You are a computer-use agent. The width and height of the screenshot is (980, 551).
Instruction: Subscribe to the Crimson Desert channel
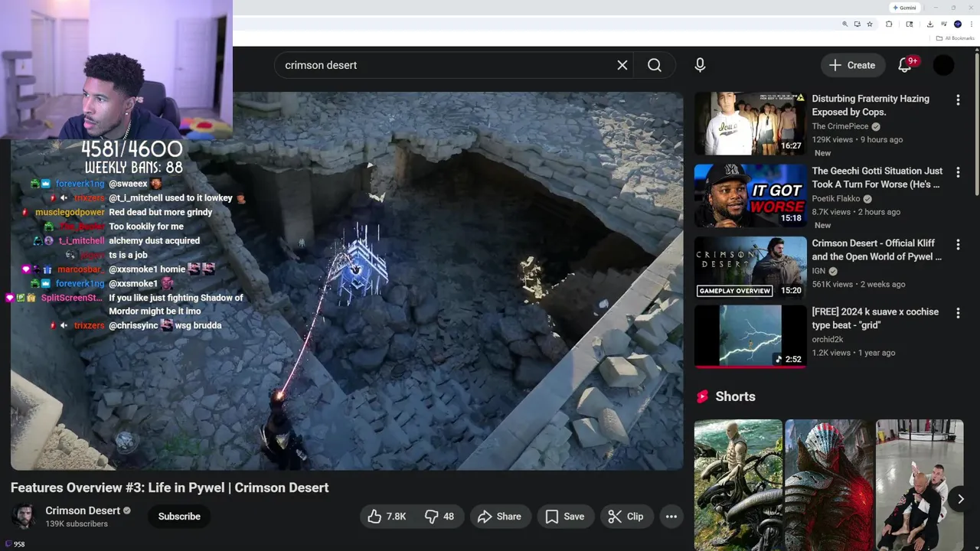tap(179, 517)
